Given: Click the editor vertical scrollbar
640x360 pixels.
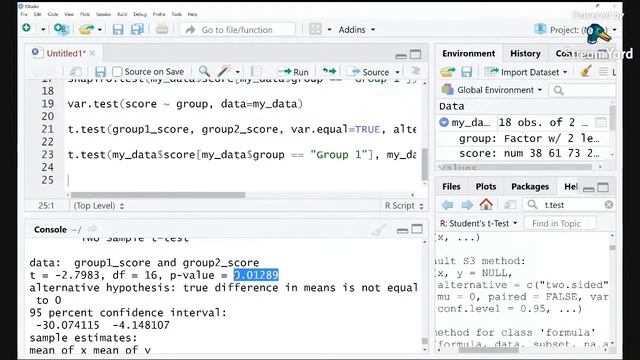Looking at the screenshot, I should coord(424,164).
